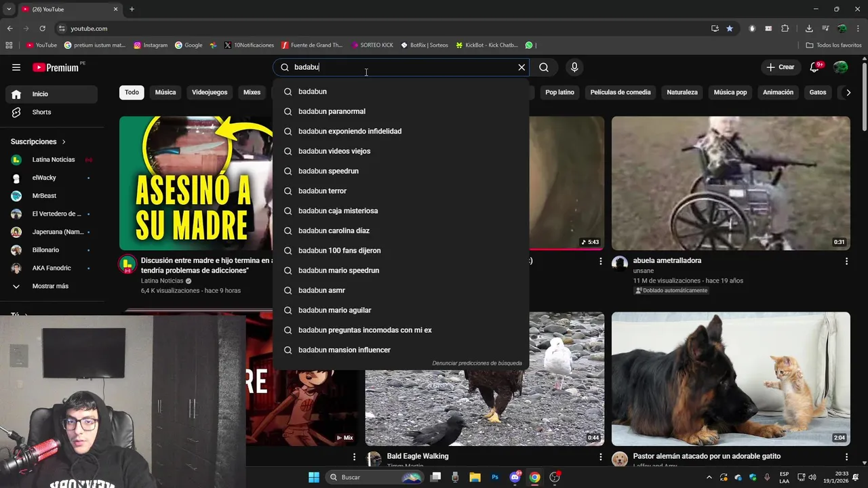Screen dimensions: 868x488
Task: Choose suggestion 'badabun asmr'
Action: pyautogui.click(x=401, y=290)
